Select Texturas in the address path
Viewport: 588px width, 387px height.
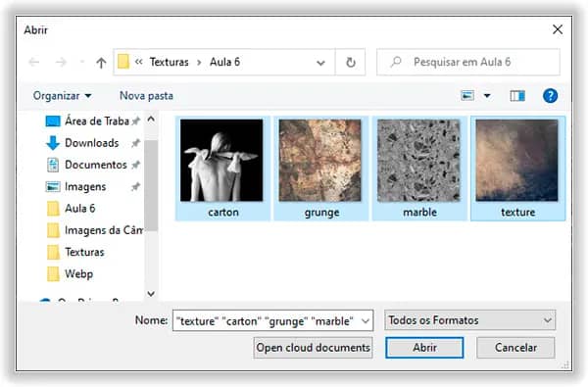[170, 62]
